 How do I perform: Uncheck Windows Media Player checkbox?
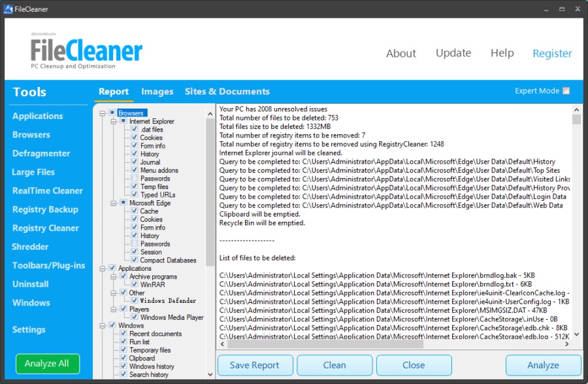coord(134,317)
